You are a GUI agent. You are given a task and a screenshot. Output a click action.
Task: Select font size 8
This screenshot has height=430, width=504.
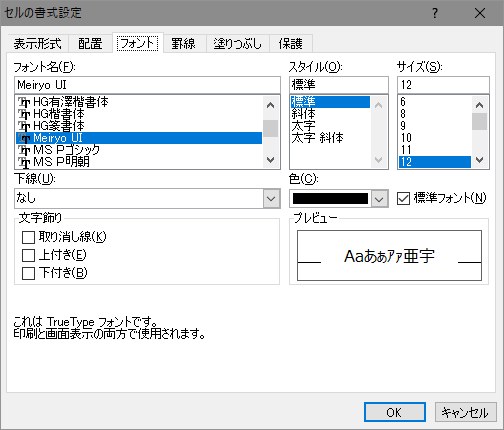[435, 114]
